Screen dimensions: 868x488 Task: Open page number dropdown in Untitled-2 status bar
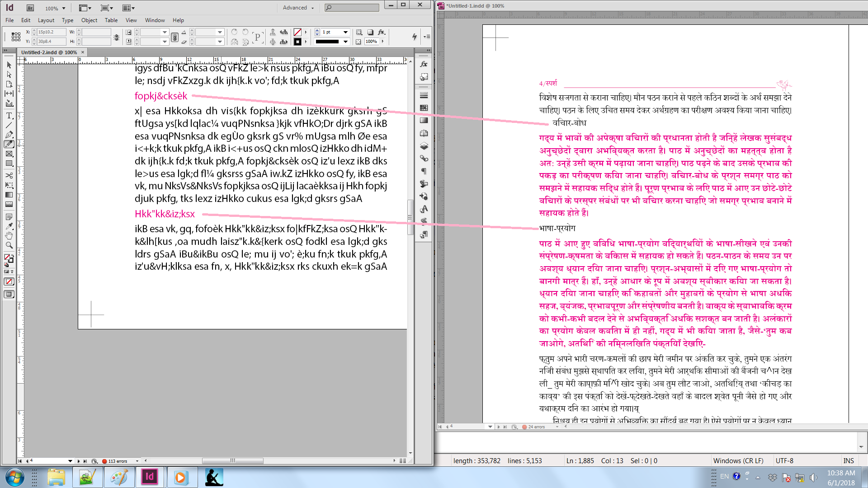coord(70,461)
